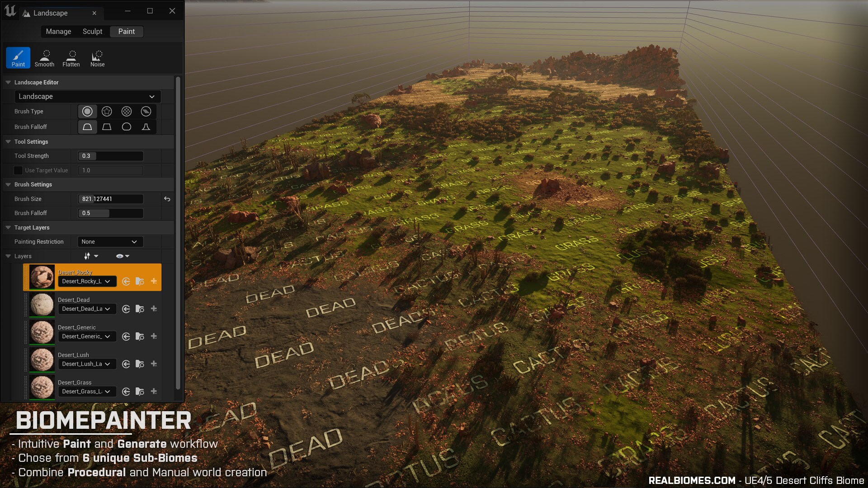The image size is (868, 488).
Task: Switch to the Sculpt tab
Action: (x=92, y=31)
